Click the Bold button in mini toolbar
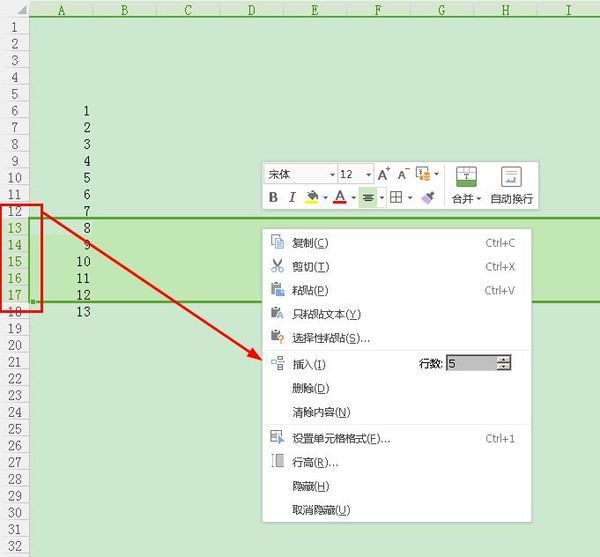The image size is (600, 557). [x=273, y=197]
